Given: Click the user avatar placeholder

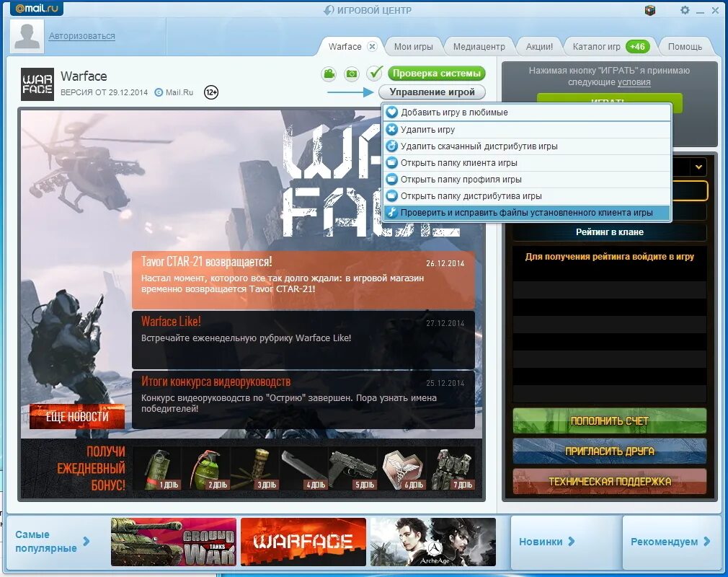Looking at the screenshot, I should (x=27, y=36).
